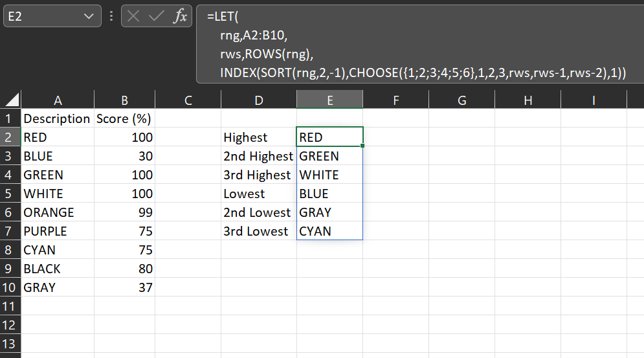Click the formula bar resize handle dots
The height and width of the screenshot is (358, 644).
point(111,16)
